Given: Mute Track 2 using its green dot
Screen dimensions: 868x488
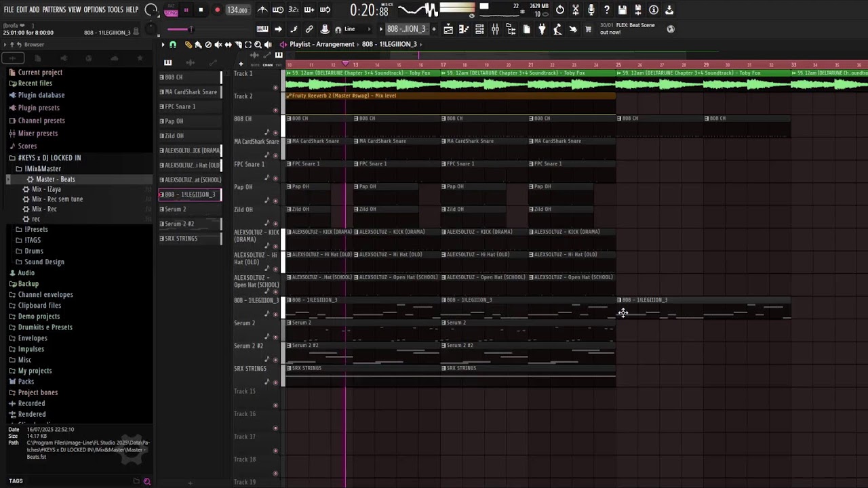Looking at the screenshot, I should click(x=275, y=110).
